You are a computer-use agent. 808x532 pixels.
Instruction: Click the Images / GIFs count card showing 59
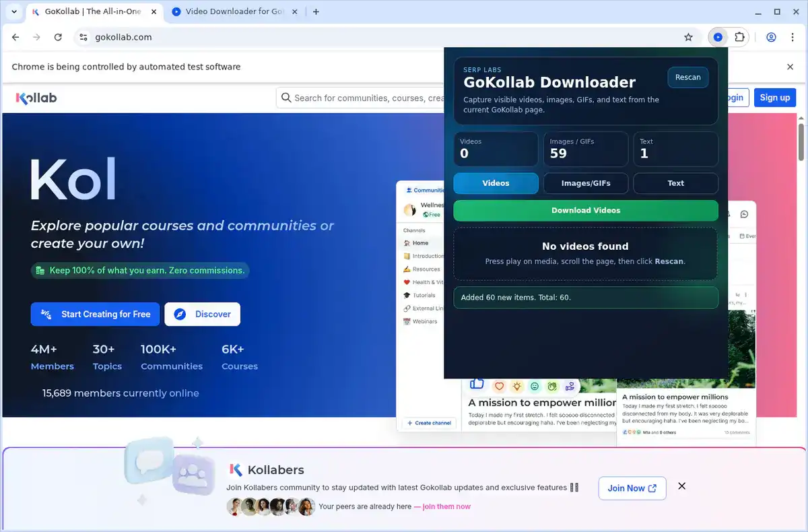(586, 149)
